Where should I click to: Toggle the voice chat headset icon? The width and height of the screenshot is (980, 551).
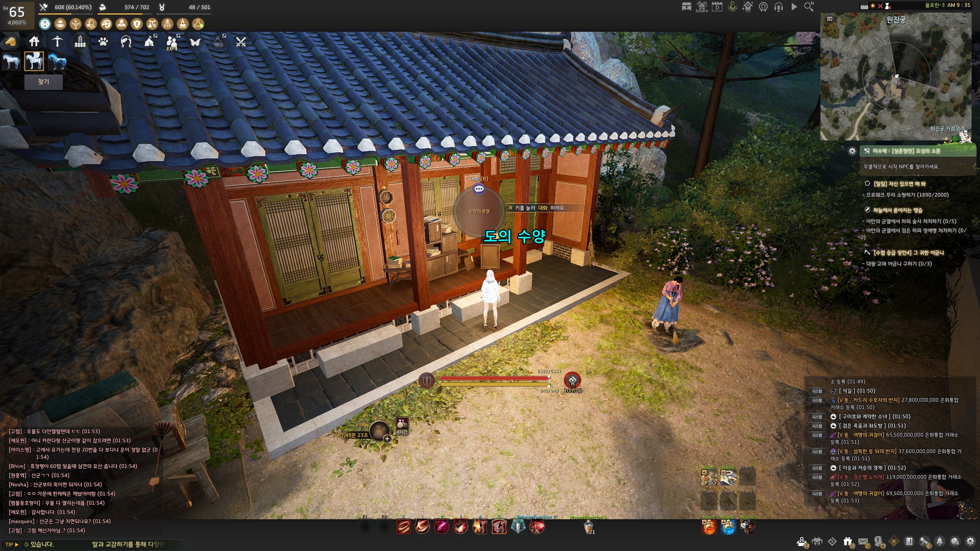pos(778,7)
